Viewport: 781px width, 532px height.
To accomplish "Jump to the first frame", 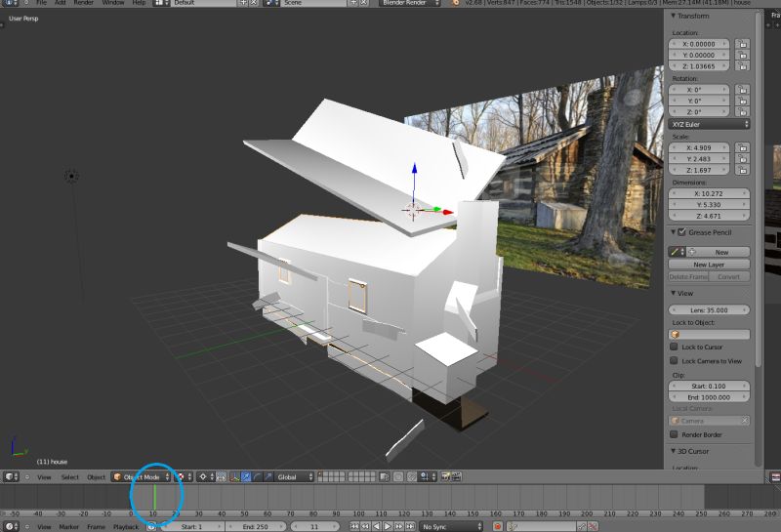I will click(x=354, y=526).
